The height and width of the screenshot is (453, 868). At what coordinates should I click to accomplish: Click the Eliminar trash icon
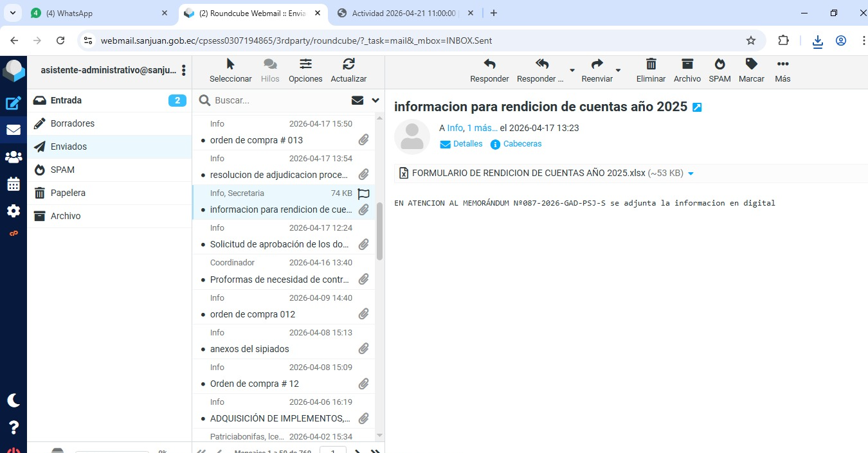coord(651,69)
